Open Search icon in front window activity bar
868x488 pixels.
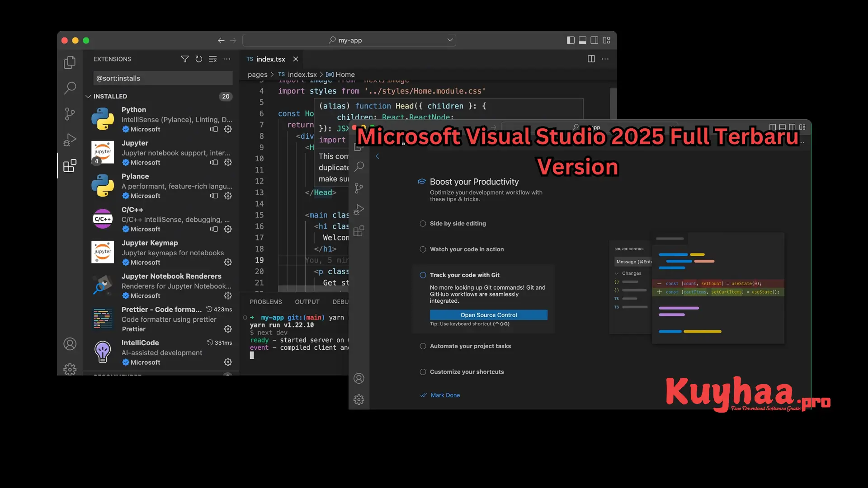tap(359, 167)
